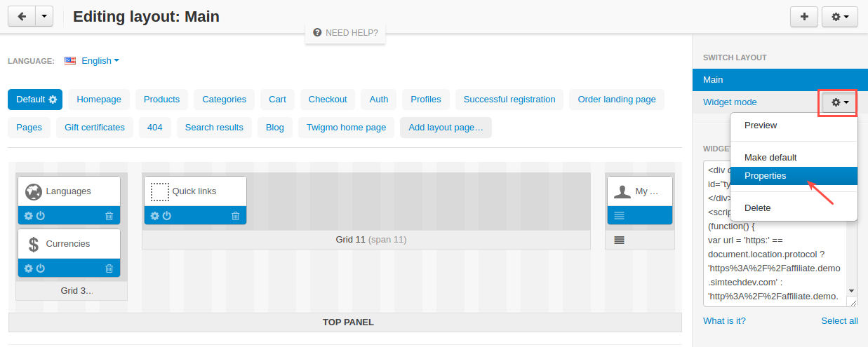Toggle power switch on Currencies block
The height and width of the screenshot is (347, 868).
click(41, 268)
